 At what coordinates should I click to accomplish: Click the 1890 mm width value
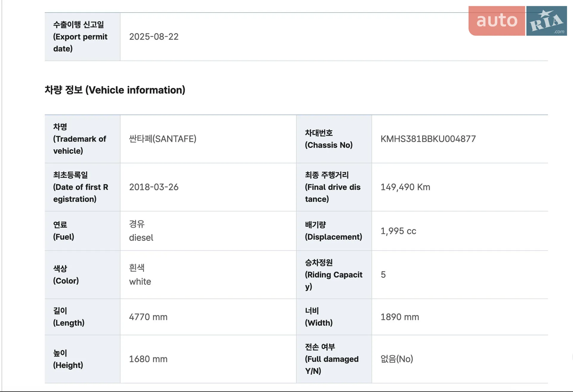[x=400, y=317]
